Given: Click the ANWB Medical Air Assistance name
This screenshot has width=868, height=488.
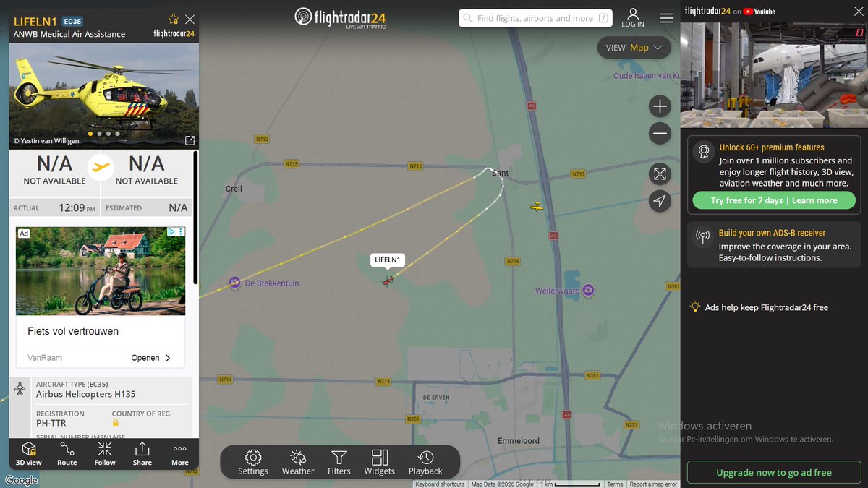Looking at the screenshot, I should coord(69,34).
